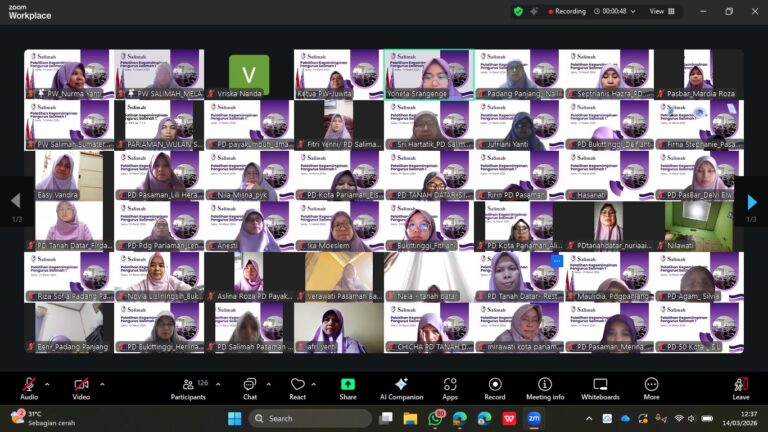Launch the AI Companion

coord(400,388)
